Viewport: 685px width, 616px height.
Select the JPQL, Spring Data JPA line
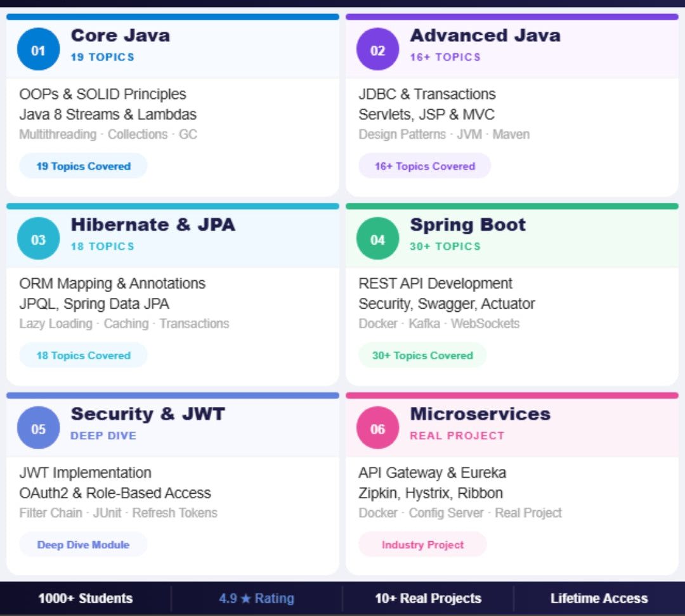tap(95, 304)
